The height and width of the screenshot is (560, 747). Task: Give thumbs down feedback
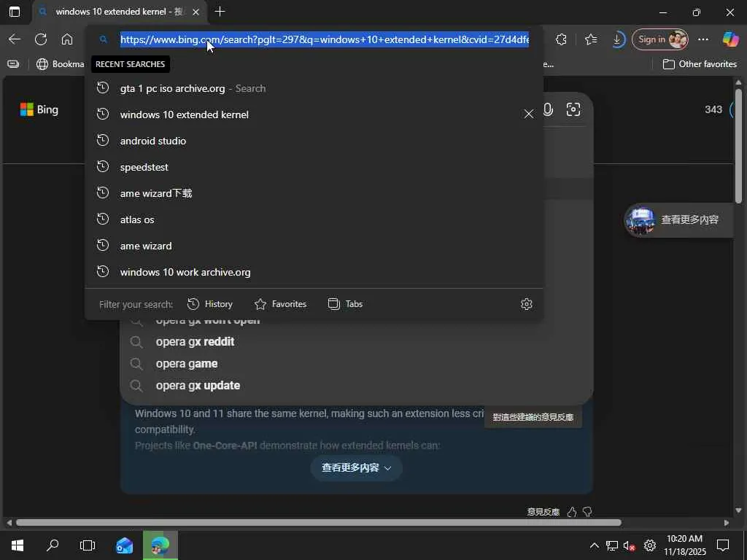coord(587,512)
